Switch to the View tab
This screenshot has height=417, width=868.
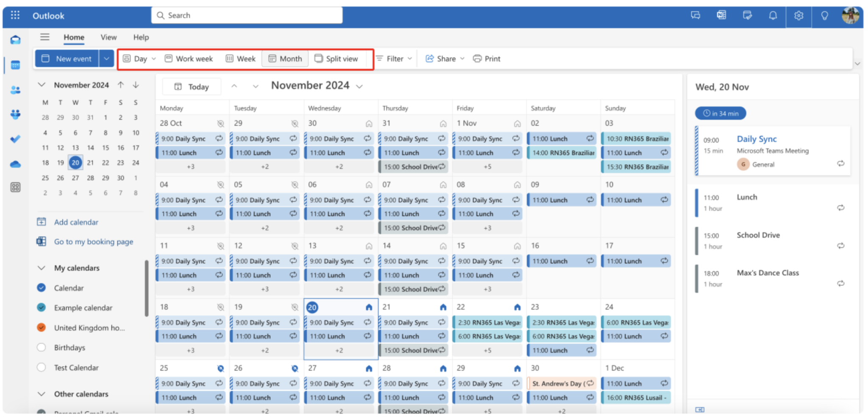point(108,37)
